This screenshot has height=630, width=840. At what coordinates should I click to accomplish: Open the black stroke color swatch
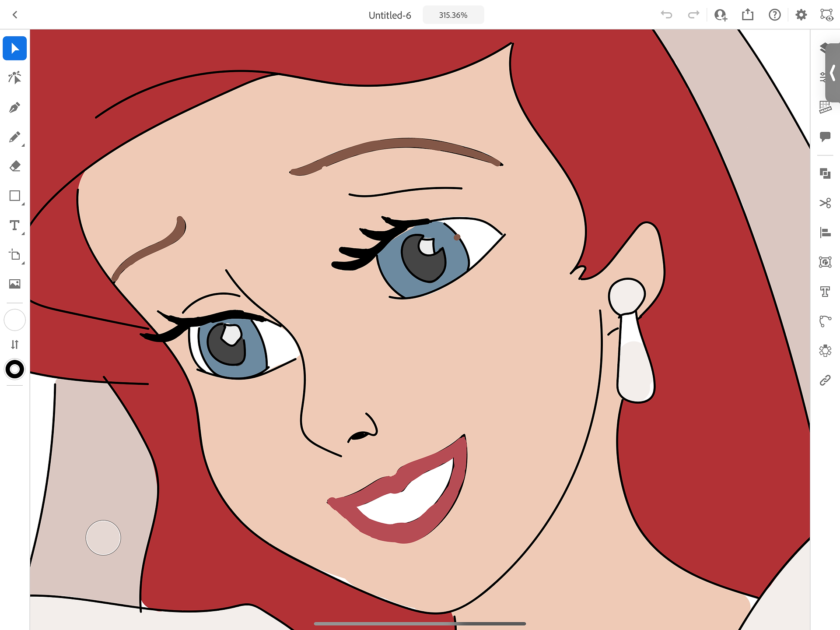pyautogui.click(x=15, y=369)
